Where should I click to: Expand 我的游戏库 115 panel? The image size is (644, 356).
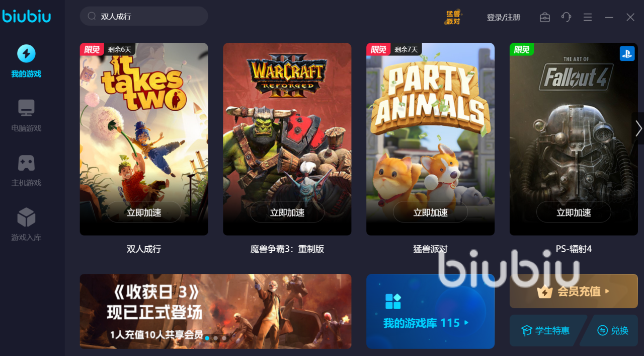click(x=430, y=311)
